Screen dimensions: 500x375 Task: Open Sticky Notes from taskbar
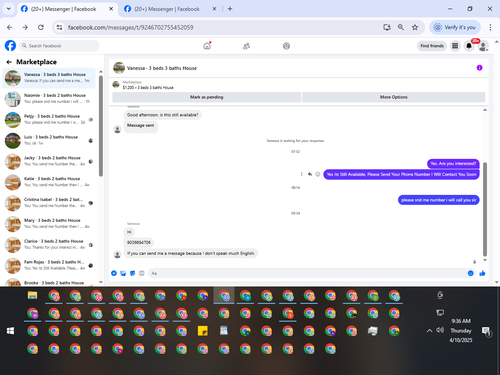click(x=203, y=331)
